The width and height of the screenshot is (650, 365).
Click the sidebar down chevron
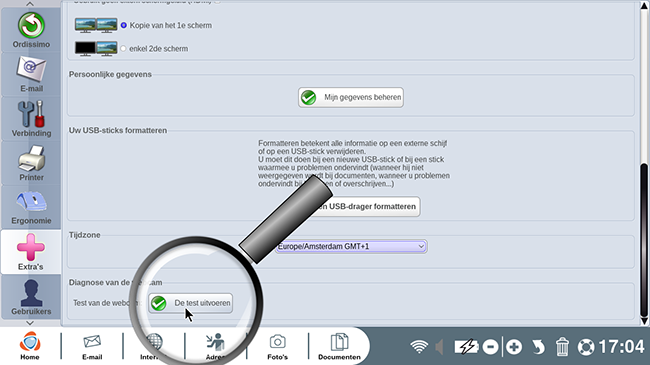click(30, 323)
